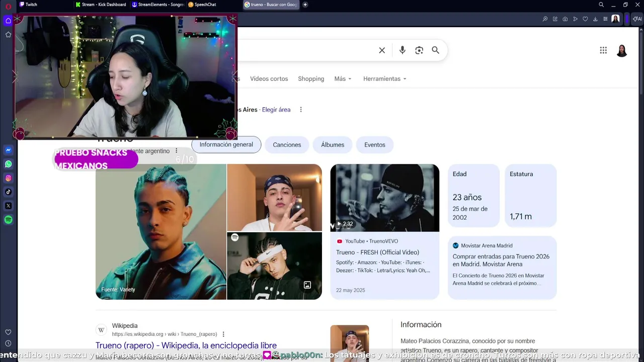Screen dimensions: 644x362
Task: Open Messenger in the sidebar
Action: coord(9,150)
